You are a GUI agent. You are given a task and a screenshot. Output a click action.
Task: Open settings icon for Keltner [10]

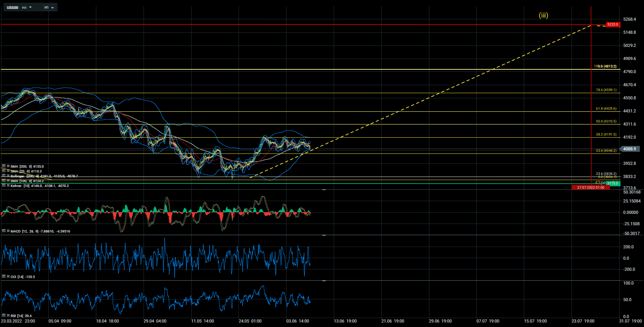point(4,186)
